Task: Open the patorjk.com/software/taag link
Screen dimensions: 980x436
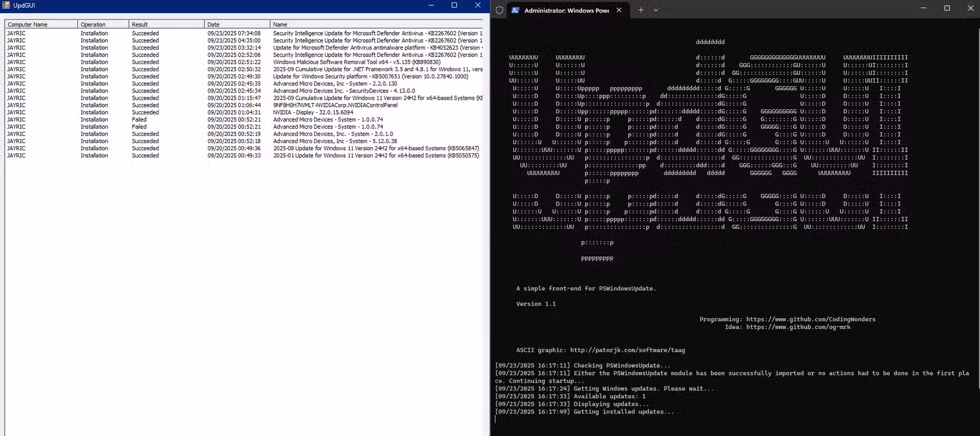Action: [x=627, y=350]
